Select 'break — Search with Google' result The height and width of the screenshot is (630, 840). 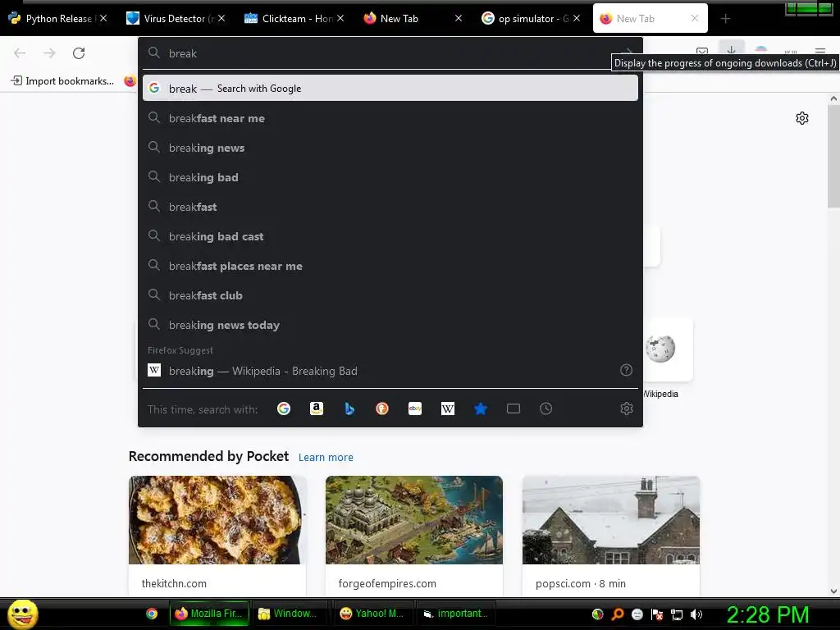pos(390,88)
